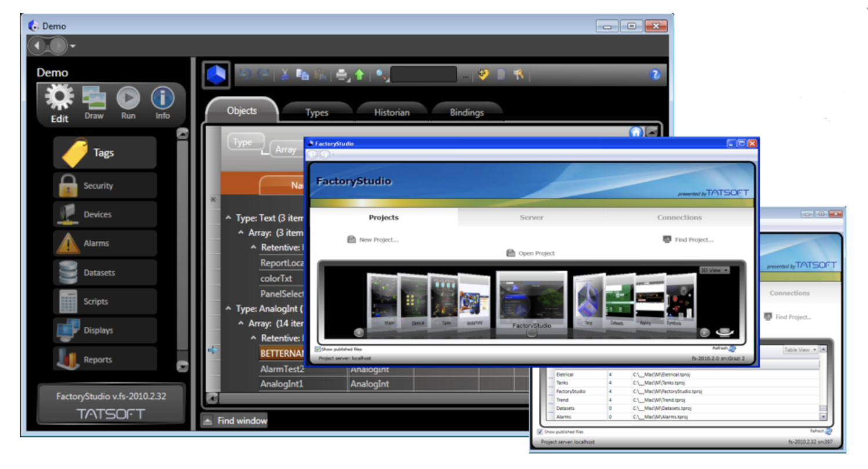Switch to Draw mode in Demo window
Screen dimensions: 868x469
click(x=94, y=103)
